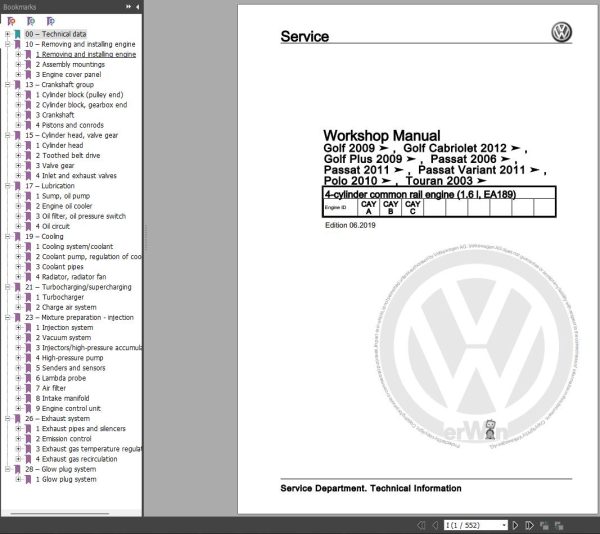This screenshot has height=534, width=600.
Task: Open the 5 Senders and sensors bookmark
Action: 70,368
